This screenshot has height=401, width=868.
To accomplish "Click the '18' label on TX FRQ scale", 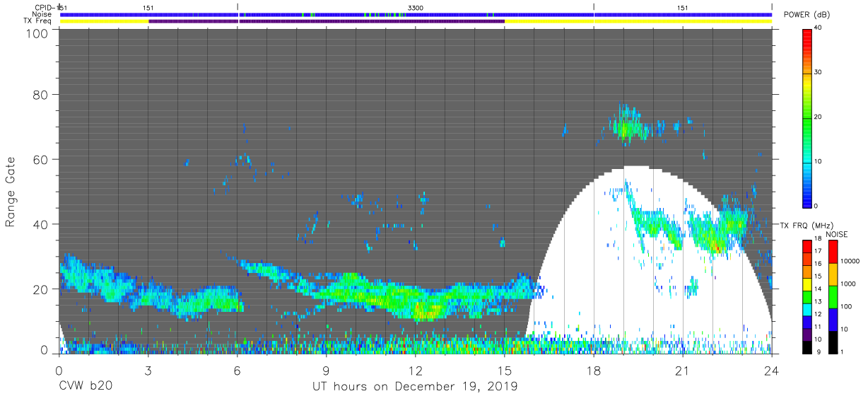I will click(817, 239).
